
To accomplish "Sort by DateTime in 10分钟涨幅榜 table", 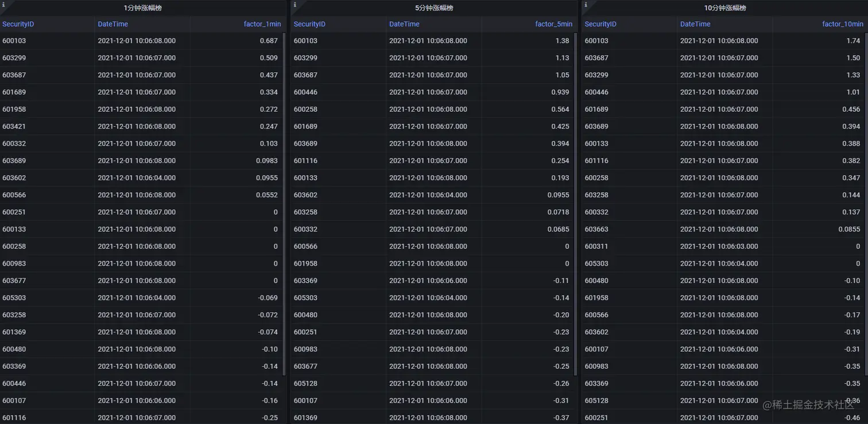I will pos(695,24).
